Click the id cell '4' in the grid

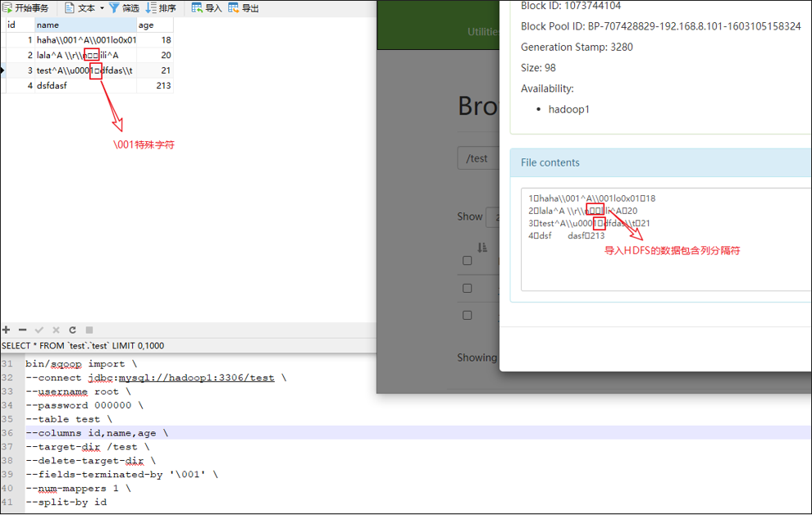tap(21, 85)
